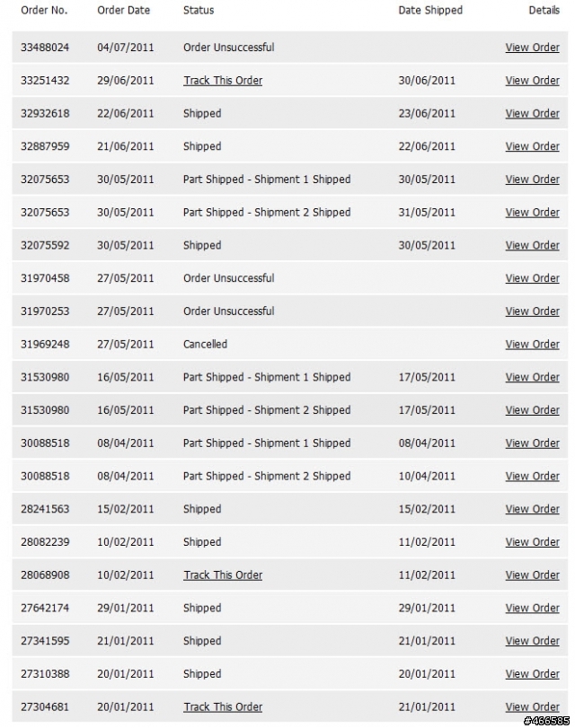The image size is (575, 728).
Task: Click the Date Shipped column header
Action: (430, 10)
